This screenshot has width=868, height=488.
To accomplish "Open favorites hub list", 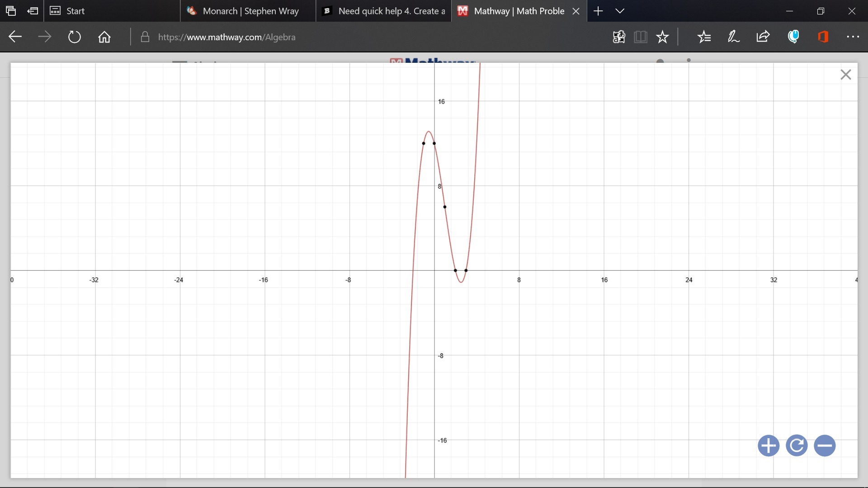I will click(704, 37).
